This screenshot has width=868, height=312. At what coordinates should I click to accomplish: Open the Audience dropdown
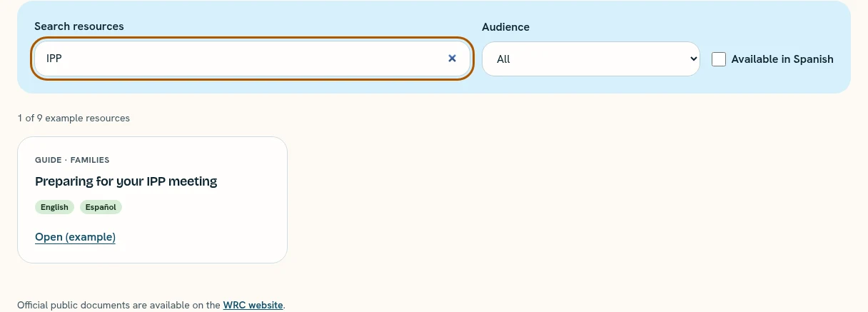[x=591, y=59]
